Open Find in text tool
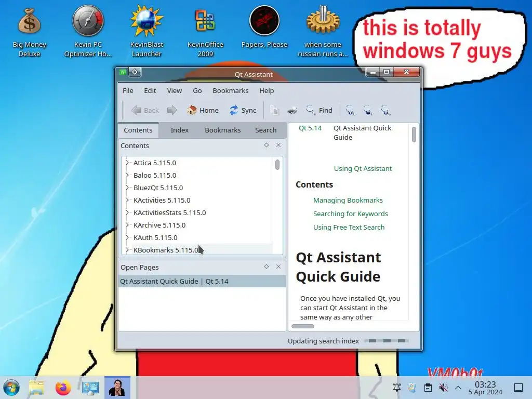The height and width of the screenshot is (399, 532). [319, 110]
